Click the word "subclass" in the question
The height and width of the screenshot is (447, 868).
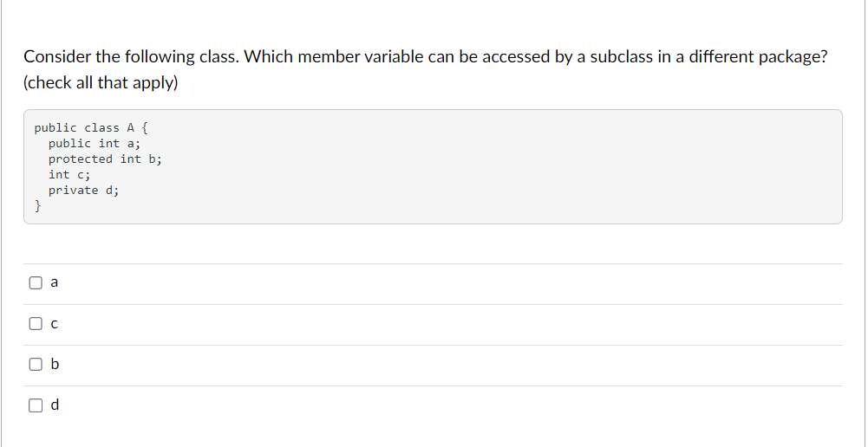(x=621, y=56)
